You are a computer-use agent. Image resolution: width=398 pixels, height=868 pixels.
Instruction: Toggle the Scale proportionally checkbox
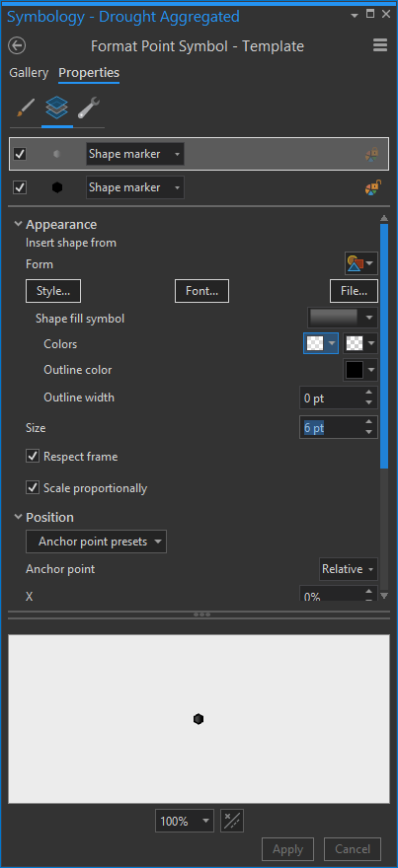click(x=33, y=487)
